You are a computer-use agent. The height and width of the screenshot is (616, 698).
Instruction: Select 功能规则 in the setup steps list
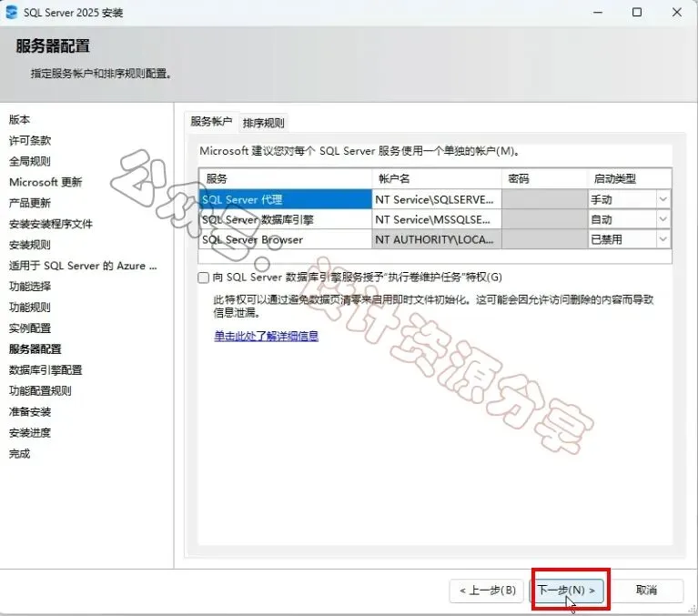[x=30, y=308]
